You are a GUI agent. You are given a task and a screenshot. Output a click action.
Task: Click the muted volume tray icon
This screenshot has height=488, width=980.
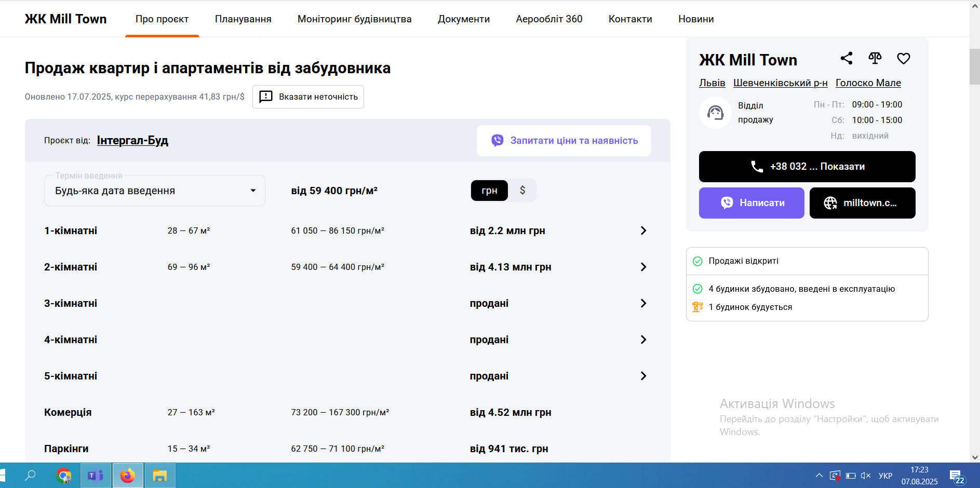[866, 476]
